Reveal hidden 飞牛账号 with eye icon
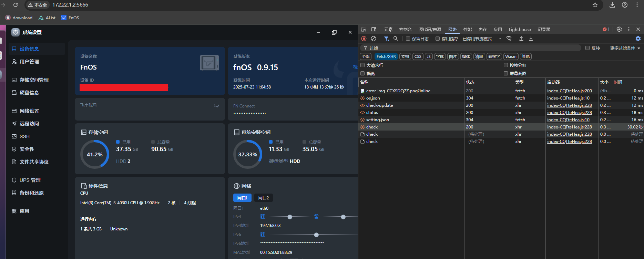The width and height of the screenshot is (644, 259). [x=217, y=106]
